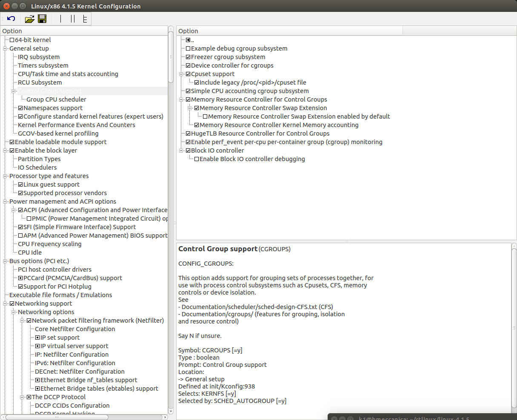This screenshot has height=420, width=517.
Task: Disable Simple CPU accounting cgroup subsystem
Action: coord(188,91)
